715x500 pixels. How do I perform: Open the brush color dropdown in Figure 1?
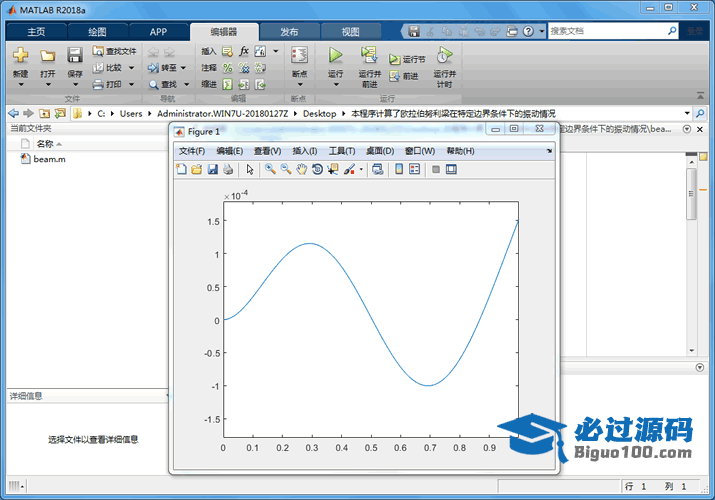click(361, 170)
